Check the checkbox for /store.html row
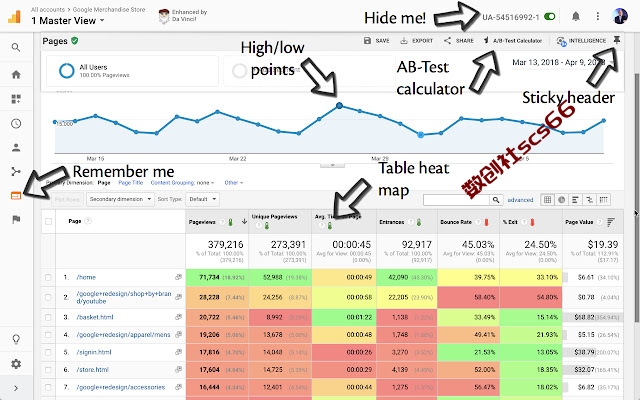Screen dimensions: 640x400 tap(48, 370)
